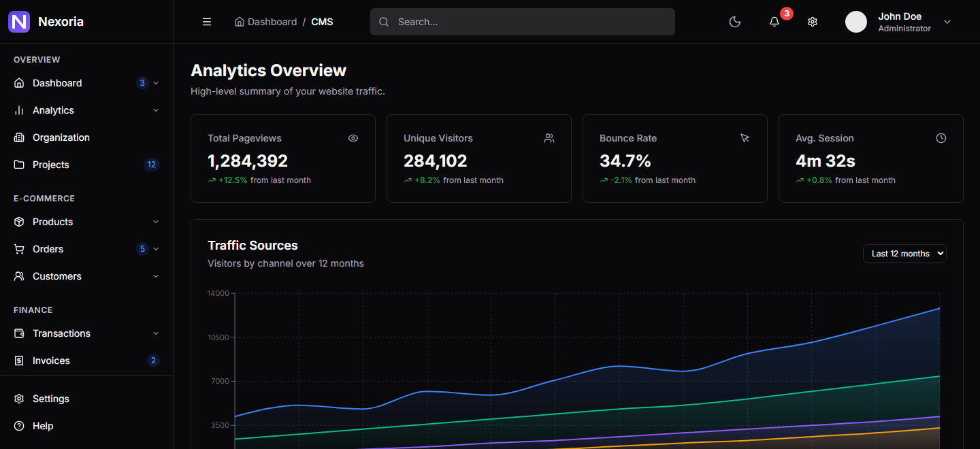Click the users icon on Unique Visitors card

click(x=549, y=138)
